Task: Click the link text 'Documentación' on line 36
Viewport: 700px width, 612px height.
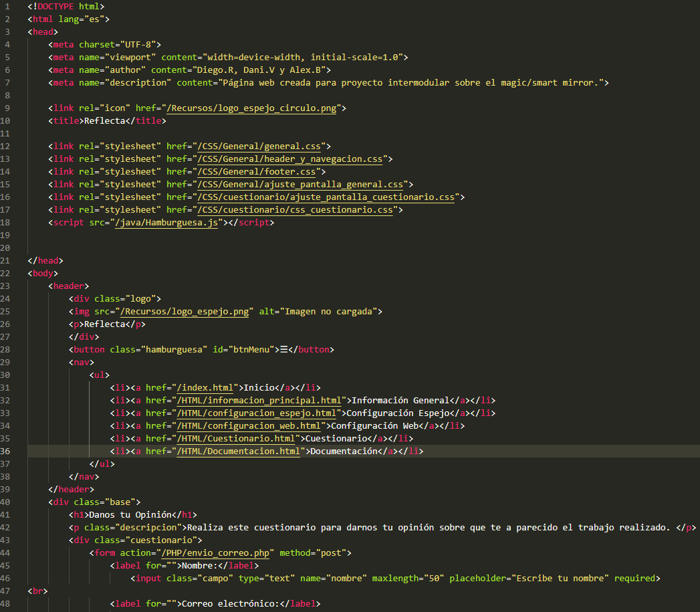Action: (x=344, y=451)
